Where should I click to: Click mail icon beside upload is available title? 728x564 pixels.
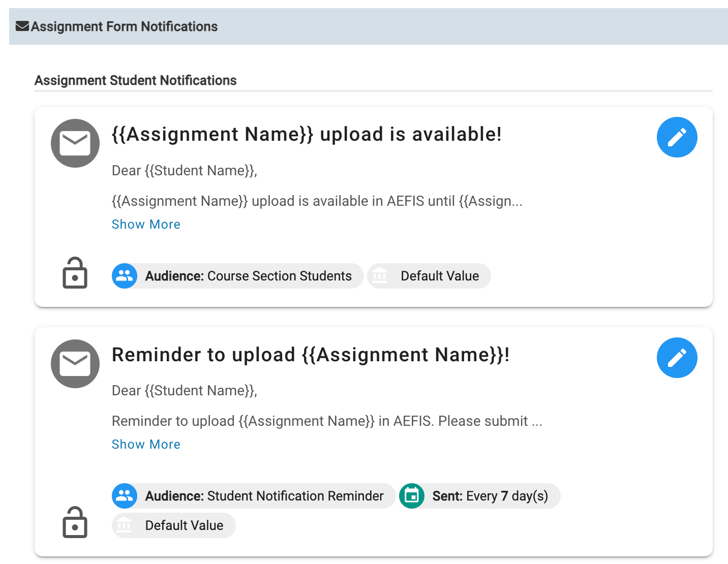click(75, 143)
